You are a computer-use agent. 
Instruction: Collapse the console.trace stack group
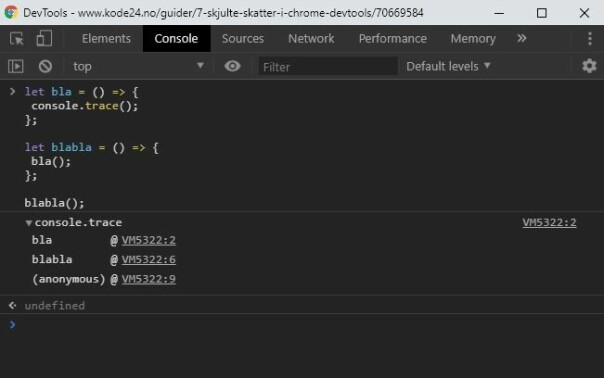tap(29, 223)
